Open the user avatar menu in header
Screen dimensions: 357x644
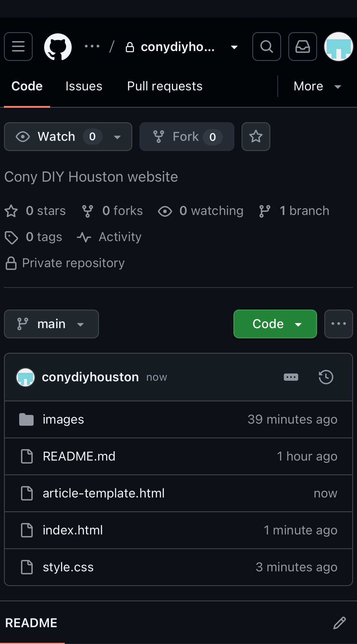(x=339, y=47)
